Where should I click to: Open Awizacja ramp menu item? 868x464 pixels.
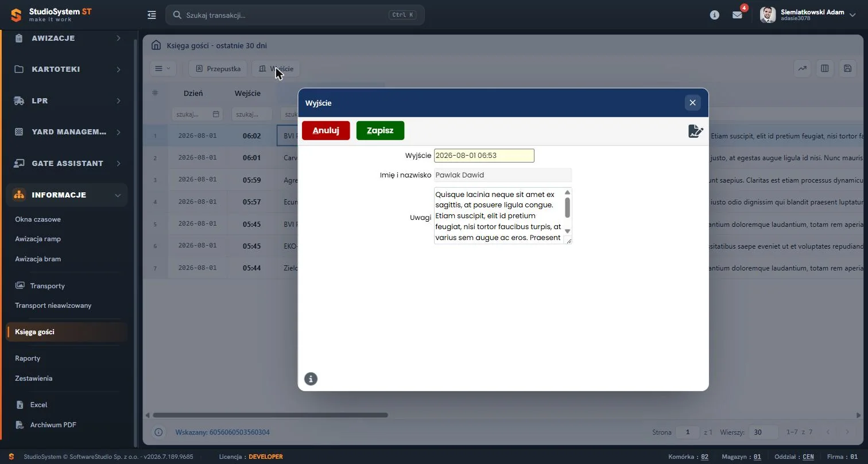point(38,239)
